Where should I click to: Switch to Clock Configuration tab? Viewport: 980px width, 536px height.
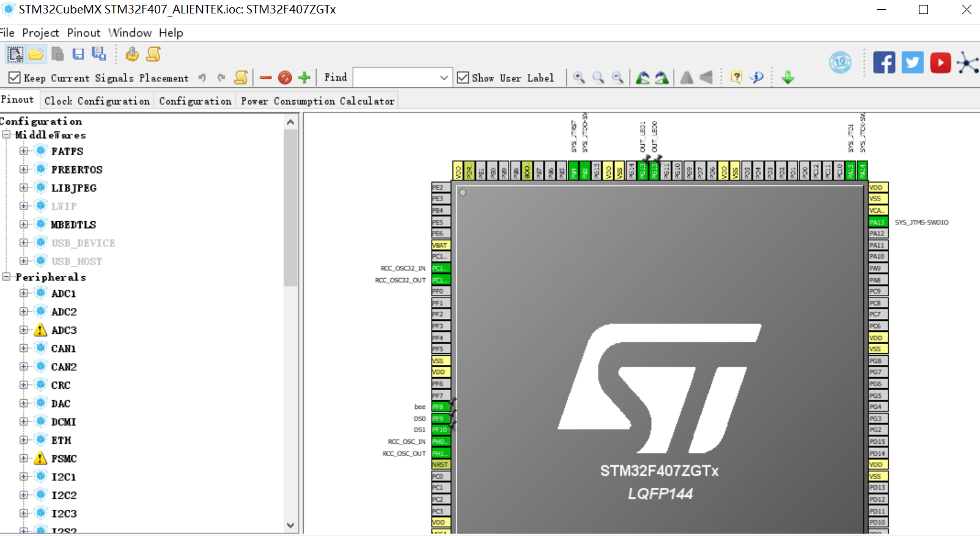tap(97, 101)
